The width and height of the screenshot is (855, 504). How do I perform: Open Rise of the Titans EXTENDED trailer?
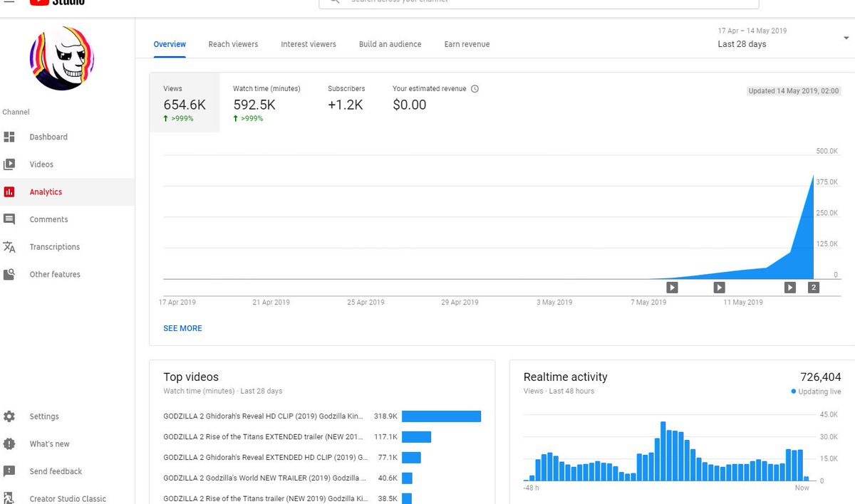[x=264, y=436]
